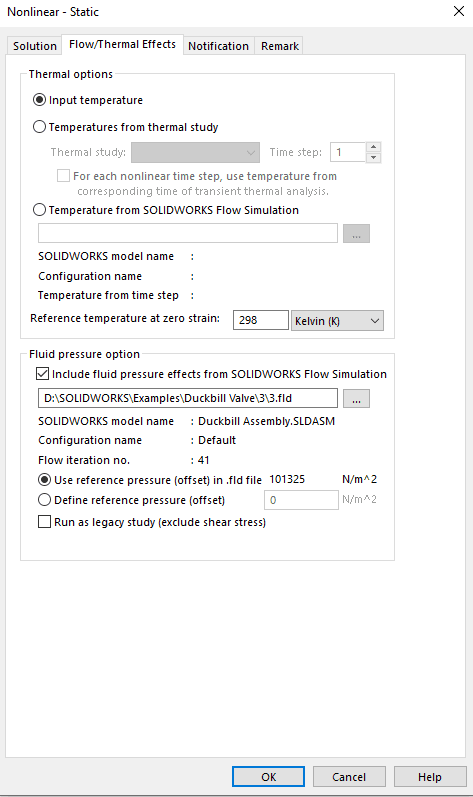Click the Time step value field

coord(348,152)
